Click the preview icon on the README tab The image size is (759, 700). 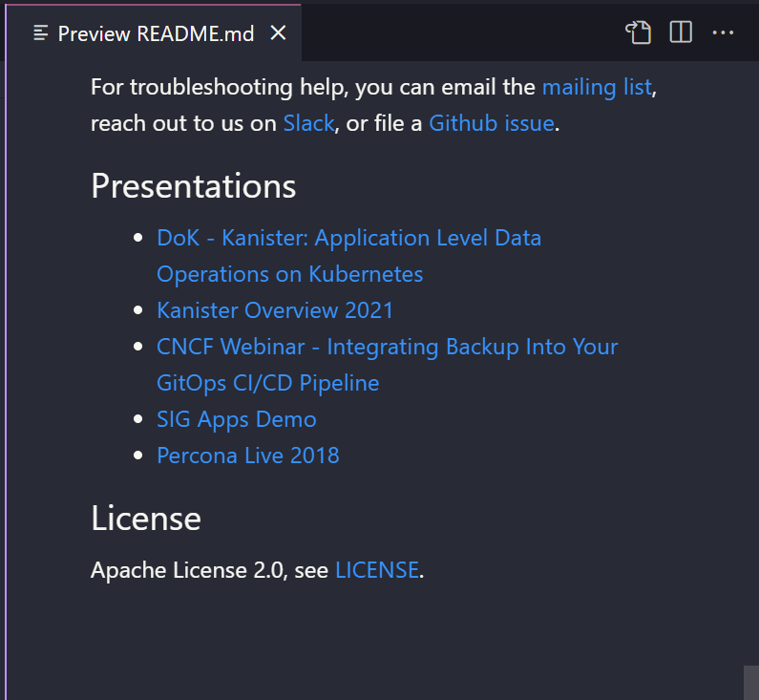(x=41, y=33)
